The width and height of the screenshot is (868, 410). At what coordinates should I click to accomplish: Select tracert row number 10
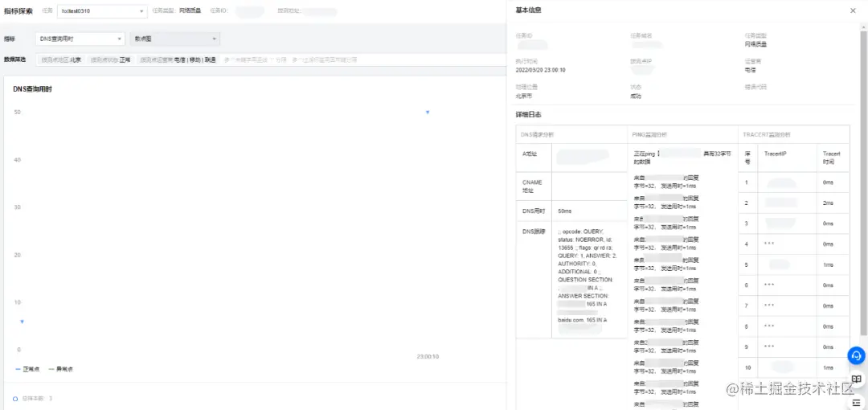[x=747, y=367]
